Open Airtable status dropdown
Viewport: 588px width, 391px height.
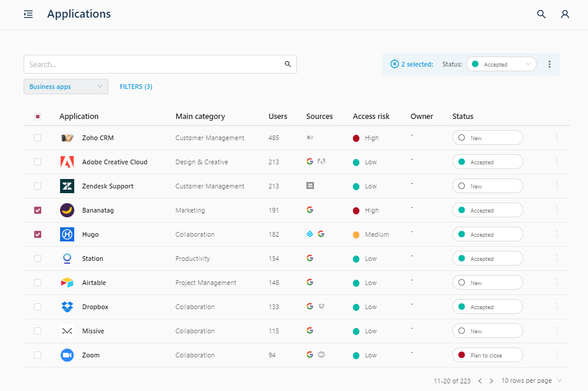coord(487,283)
